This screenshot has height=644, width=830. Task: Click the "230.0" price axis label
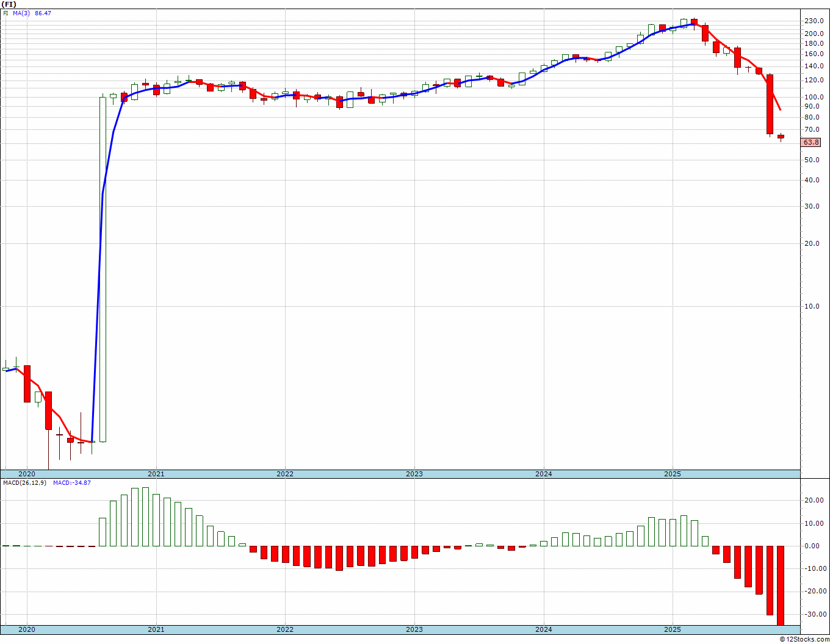[x=814, y=21]
